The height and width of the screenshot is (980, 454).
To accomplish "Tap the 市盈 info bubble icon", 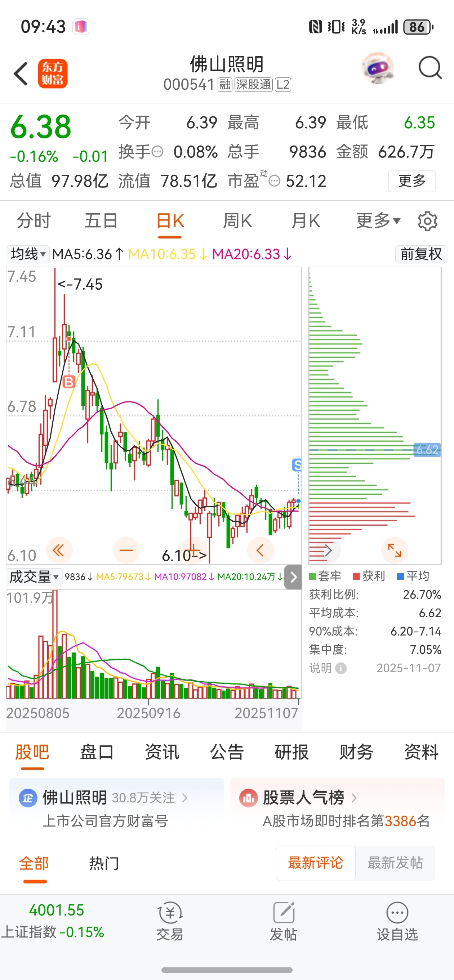I will pos(274,181).
